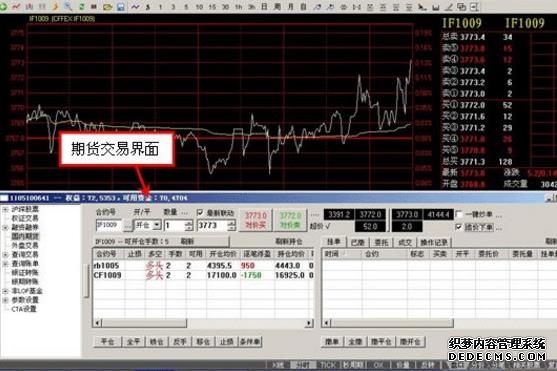Click the overlapping windows toolbar icon
Image resolution: width=557 pixels, height=371 pixels.
coord(461,6)
